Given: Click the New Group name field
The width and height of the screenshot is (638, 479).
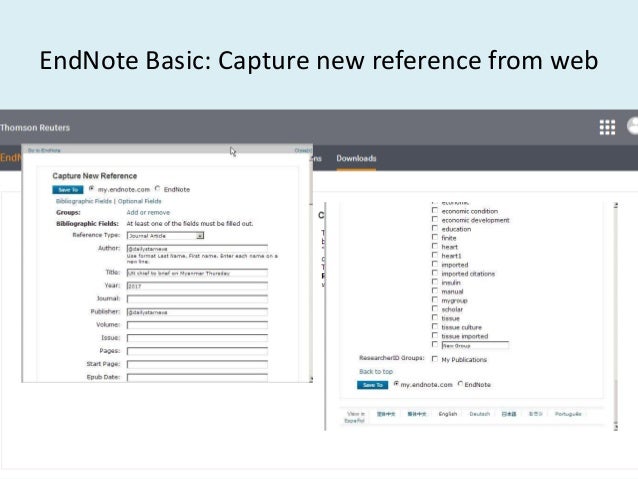Looking at the screenshot, I should pos(475,346).
